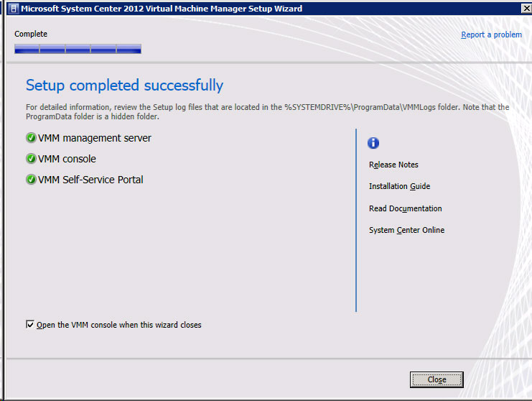Select the 'VMM Self-Service Portal' text
The image size is (532, 401).
pos(90,180)
